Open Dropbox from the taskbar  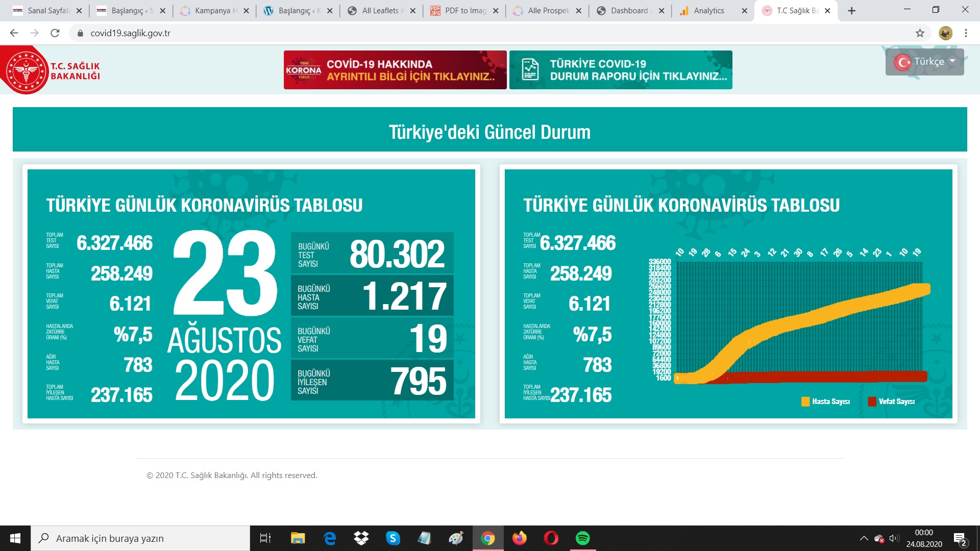[x=361, y=538]
